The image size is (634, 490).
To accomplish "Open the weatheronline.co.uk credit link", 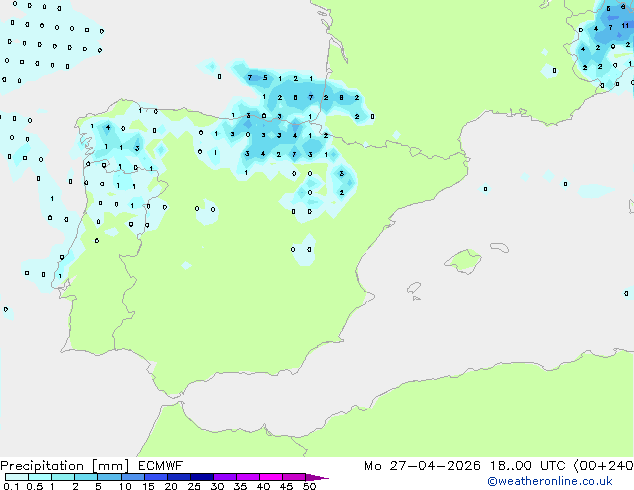I will pyautogui.click(x=550, y=481).
